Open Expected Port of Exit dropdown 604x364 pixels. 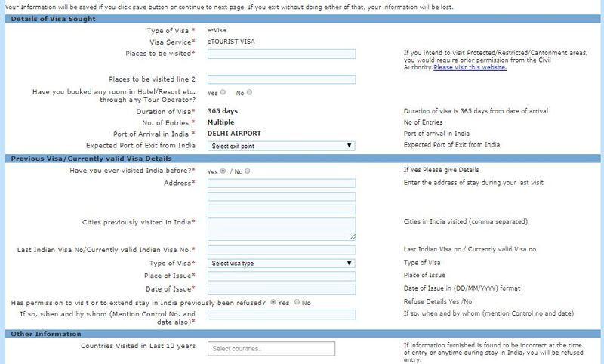pos(281,145)
